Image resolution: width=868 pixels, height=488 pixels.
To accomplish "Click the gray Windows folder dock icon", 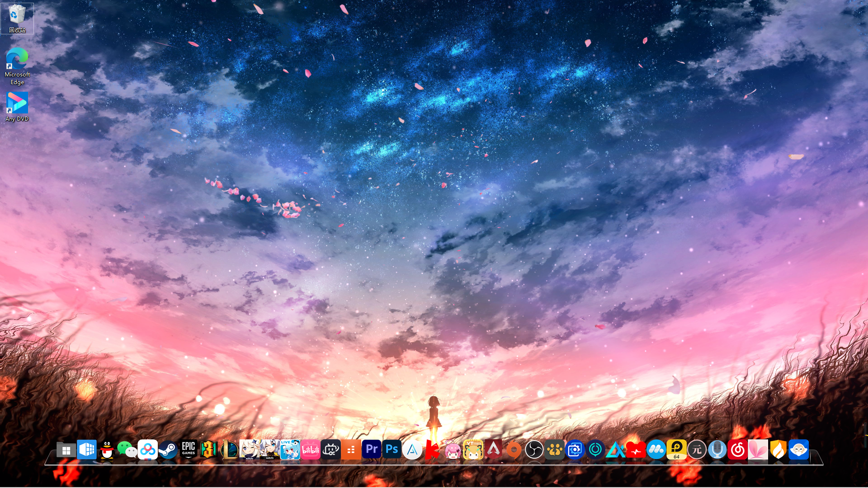I will pyautogui.click(x=66, y=450).
